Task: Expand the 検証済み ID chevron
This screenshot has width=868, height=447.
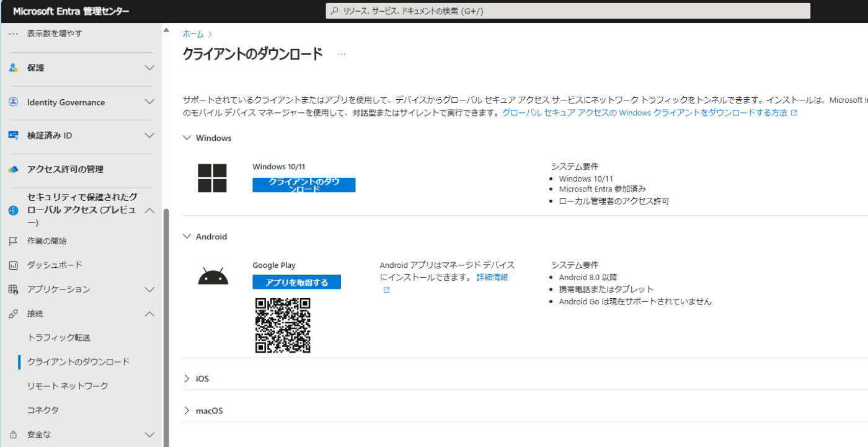Action: pos(149,135)
